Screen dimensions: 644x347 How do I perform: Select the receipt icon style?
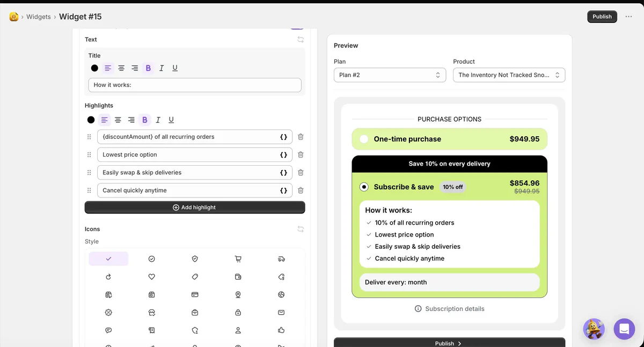tap(152, 330)
